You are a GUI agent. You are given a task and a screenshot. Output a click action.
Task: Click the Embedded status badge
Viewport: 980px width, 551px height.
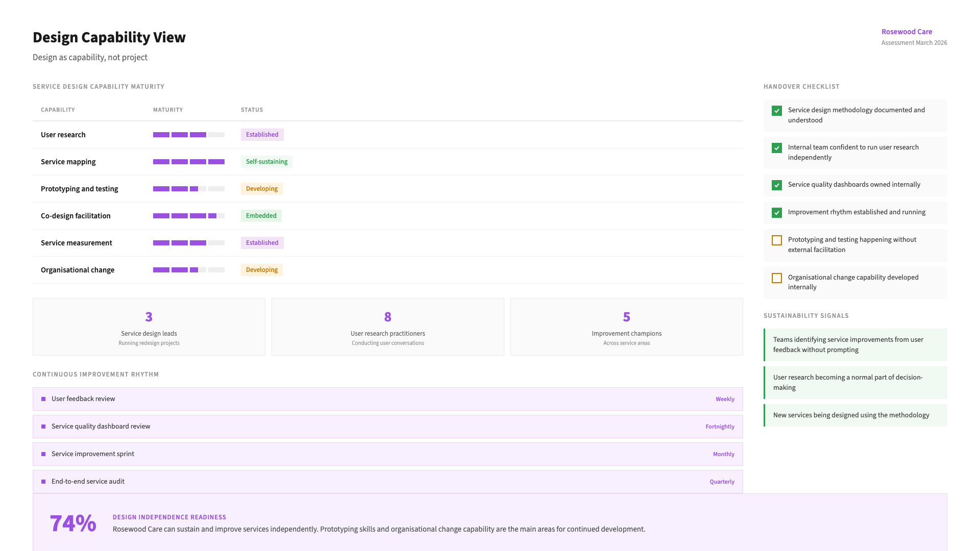tap(261, 216)
